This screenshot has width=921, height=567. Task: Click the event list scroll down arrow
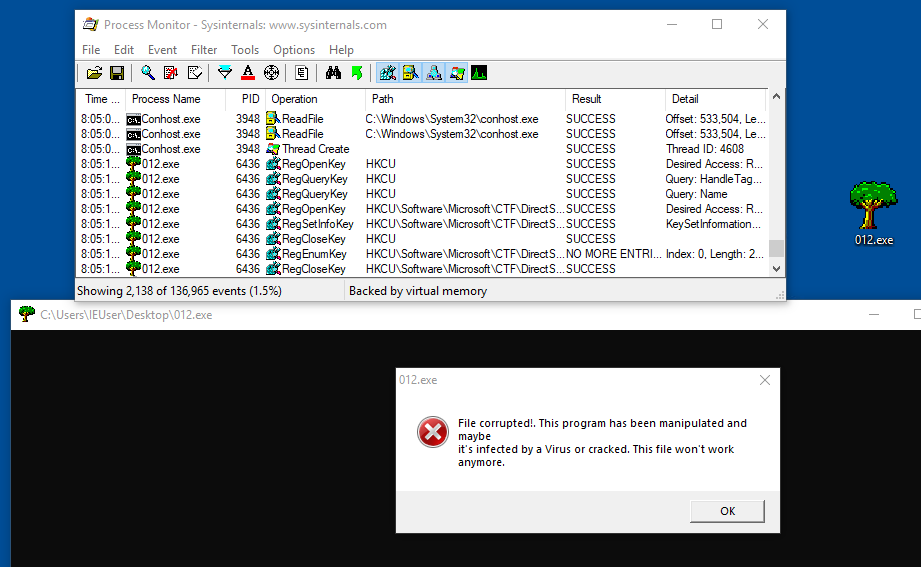tap(777, 269)
